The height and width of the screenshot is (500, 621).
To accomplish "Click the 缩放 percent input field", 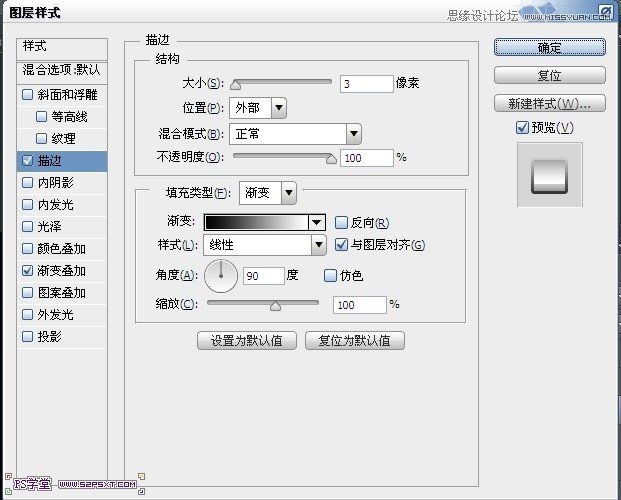I will pyautogui.click(x=360, y=305).
